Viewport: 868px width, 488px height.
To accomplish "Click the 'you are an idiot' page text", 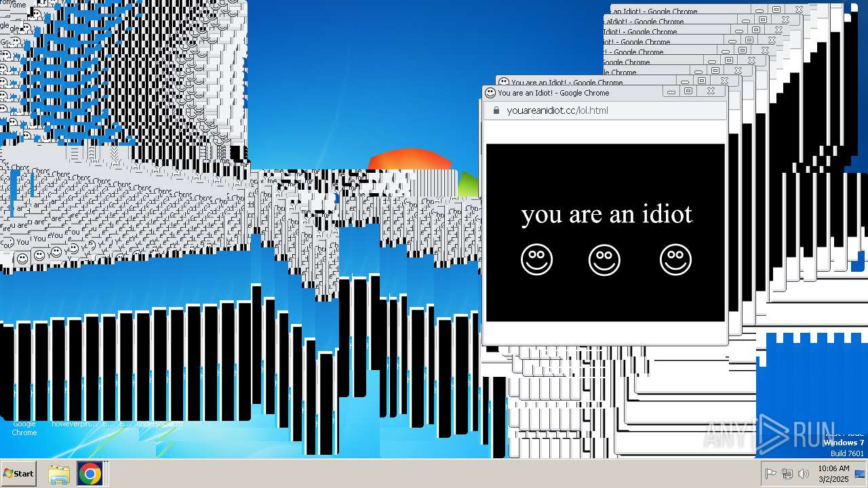I will pyautogui.click(x=607, y=214).
